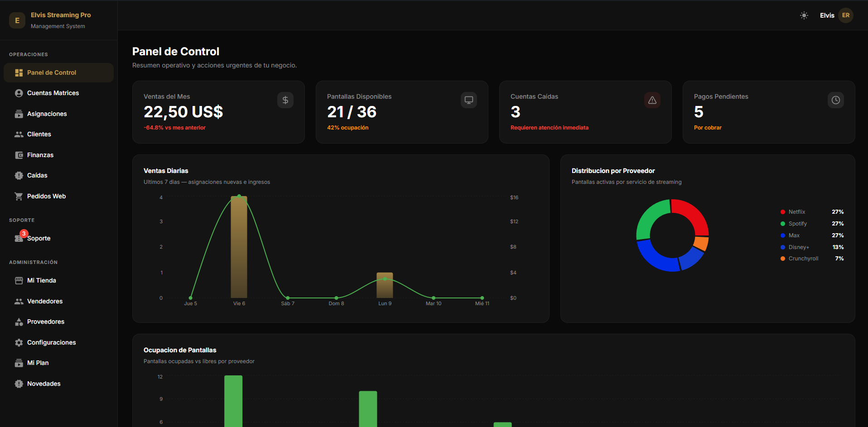
Task: Go to the Finanzas section
Action: [x=40, y=155]
